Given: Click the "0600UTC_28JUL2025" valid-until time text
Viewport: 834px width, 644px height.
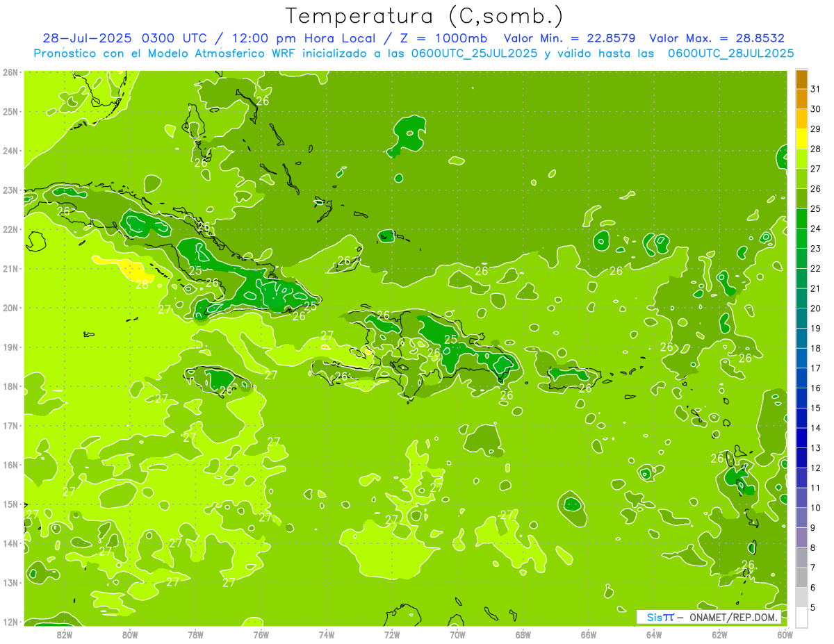Looking at the screenshot, I should point(730,53).
